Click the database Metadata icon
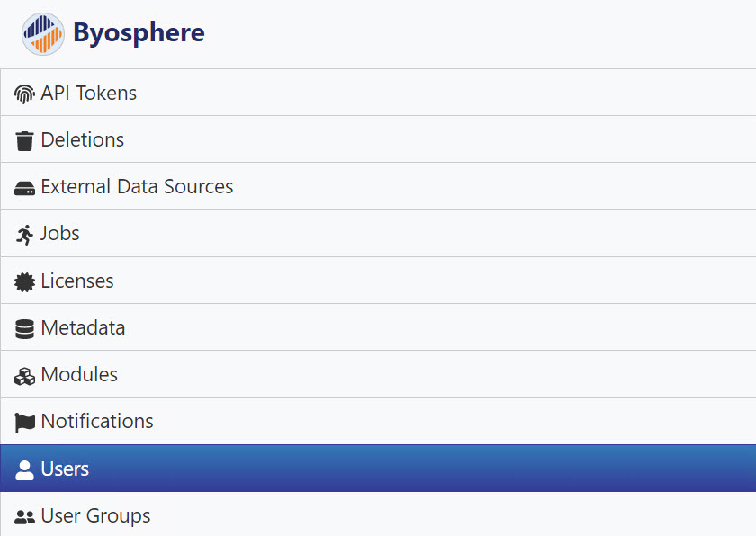This screenshot has width=756, height=536. [x=24, y=329]
